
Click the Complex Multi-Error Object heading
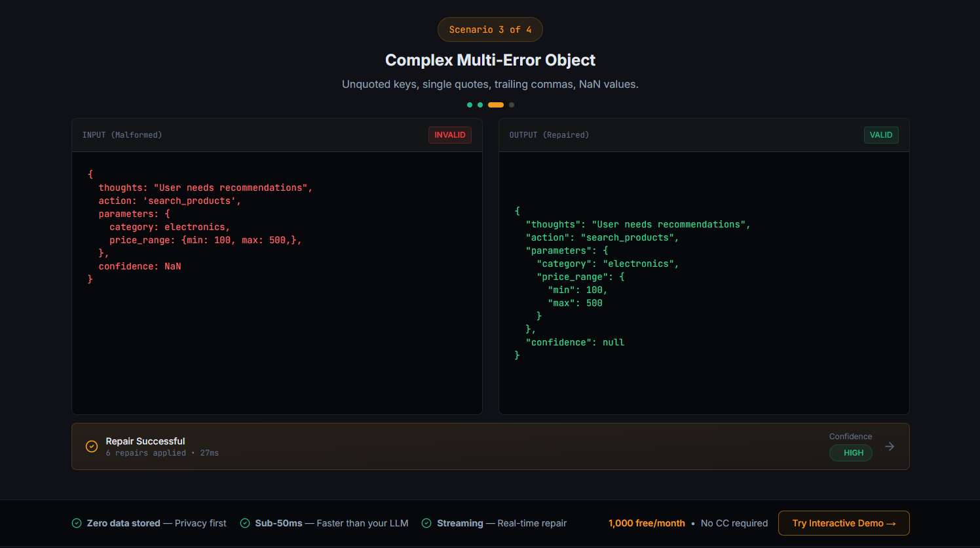point(490,60)
